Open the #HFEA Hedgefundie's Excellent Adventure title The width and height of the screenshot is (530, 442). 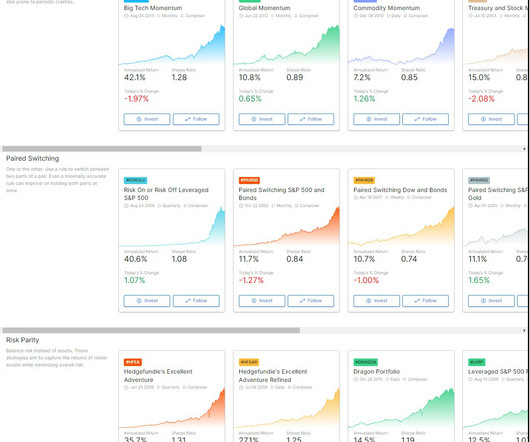[158, 375]
